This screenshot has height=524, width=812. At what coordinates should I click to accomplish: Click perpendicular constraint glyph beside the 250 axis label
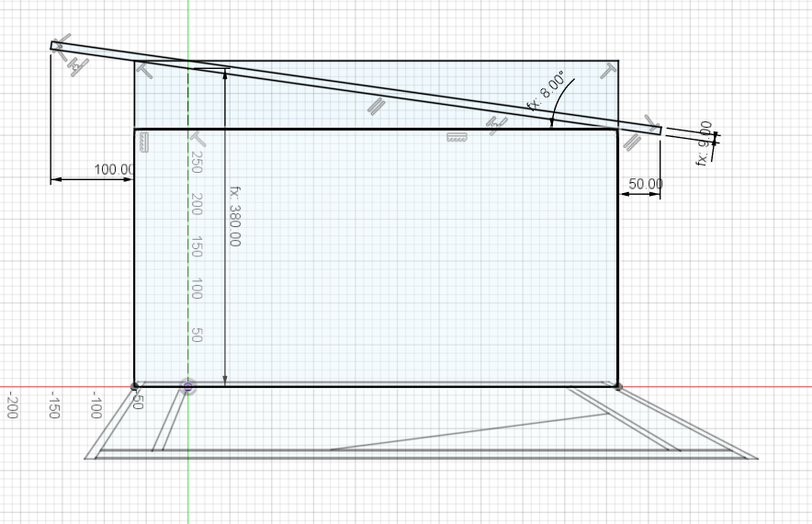tap(197, 139)
